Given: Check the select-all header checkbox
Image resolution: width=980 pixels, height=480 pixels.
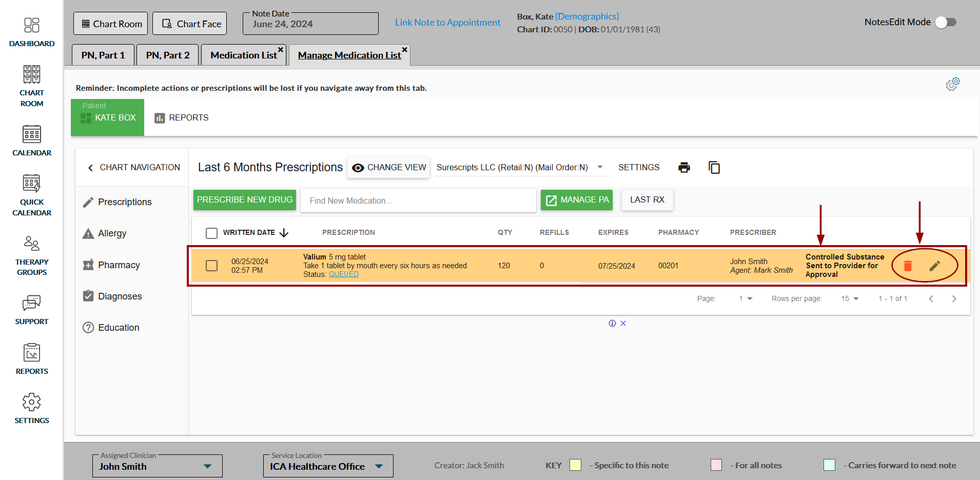Looking at the screenshot, I should click(211, 233).
